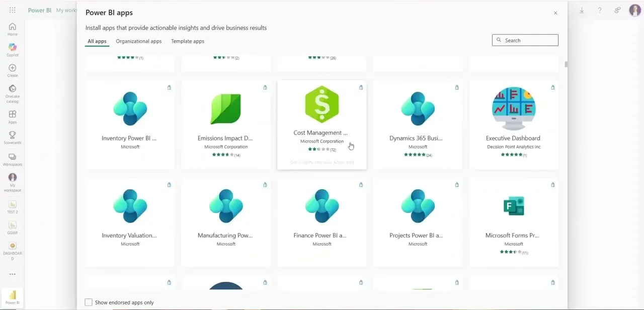Open Projects Power BI a... title
The image size is (644, 310).
[x=416, y=236]
